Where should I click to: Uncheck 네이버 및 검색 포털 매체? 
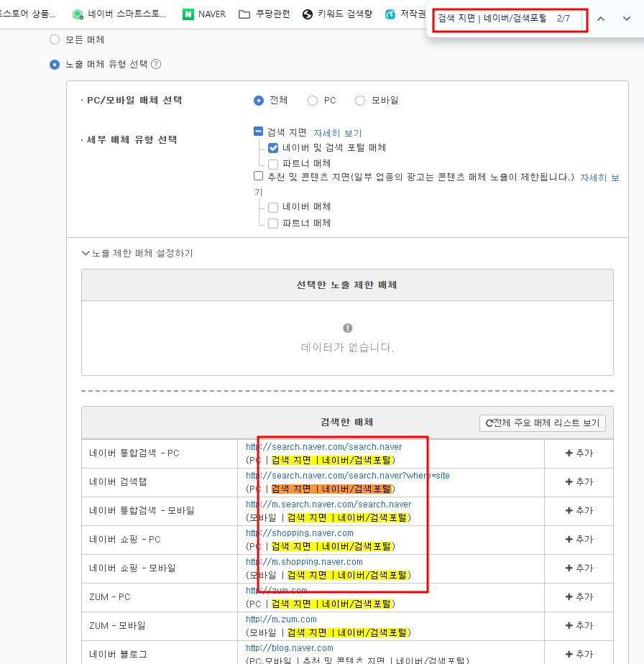pos(273,148)
